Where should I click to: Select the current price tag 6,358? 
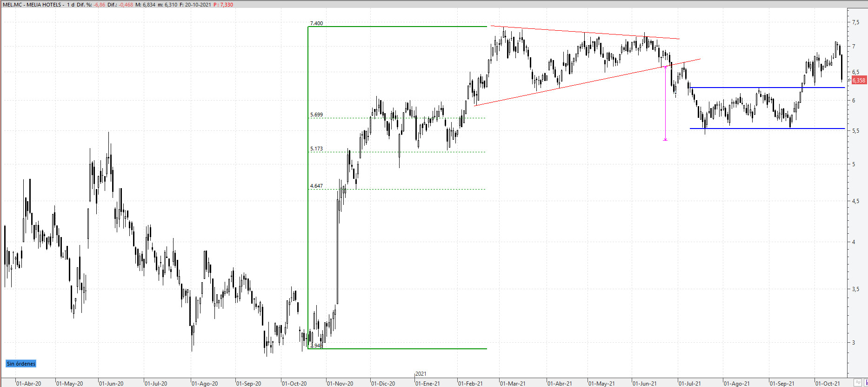[859, 81]
